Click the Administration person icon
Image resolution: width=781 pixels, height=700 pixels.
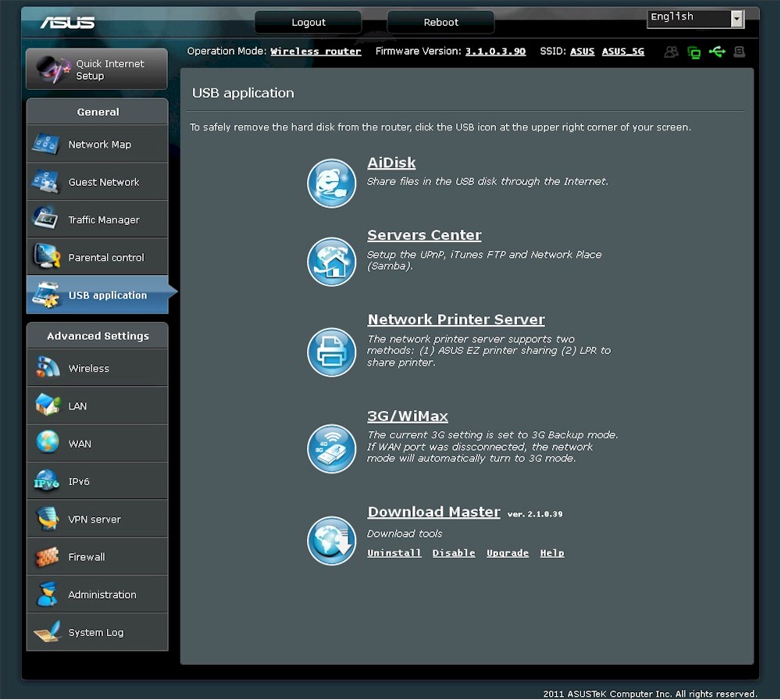pyautogui.click(x=48, y=594)
